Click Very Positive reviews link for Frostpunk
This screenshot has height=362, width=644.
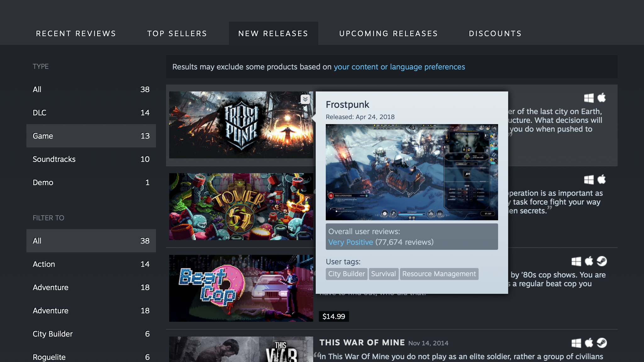(350, 242)
